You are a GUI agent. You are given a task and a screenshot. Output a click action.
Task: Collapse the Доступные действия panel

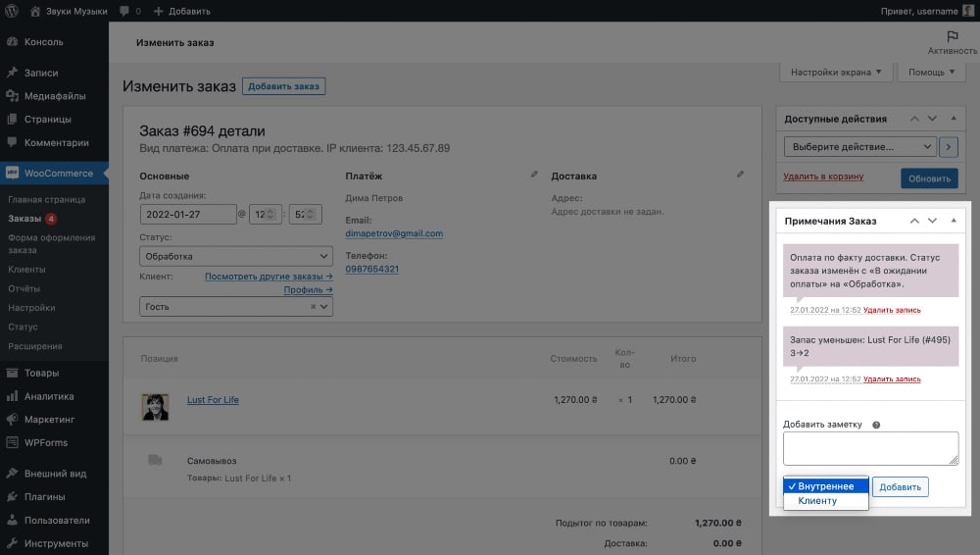coord(954,119)
